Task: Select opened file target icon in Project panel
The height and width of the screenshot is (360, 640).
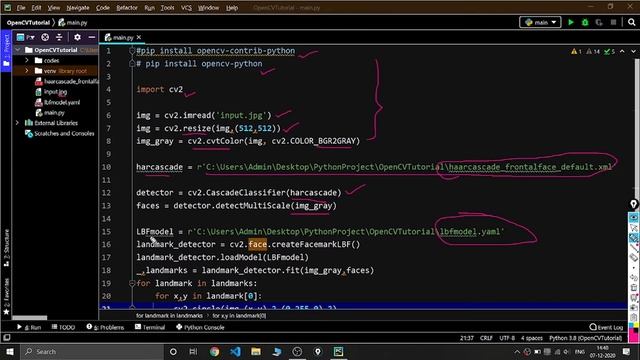Action: click(45, 37)
